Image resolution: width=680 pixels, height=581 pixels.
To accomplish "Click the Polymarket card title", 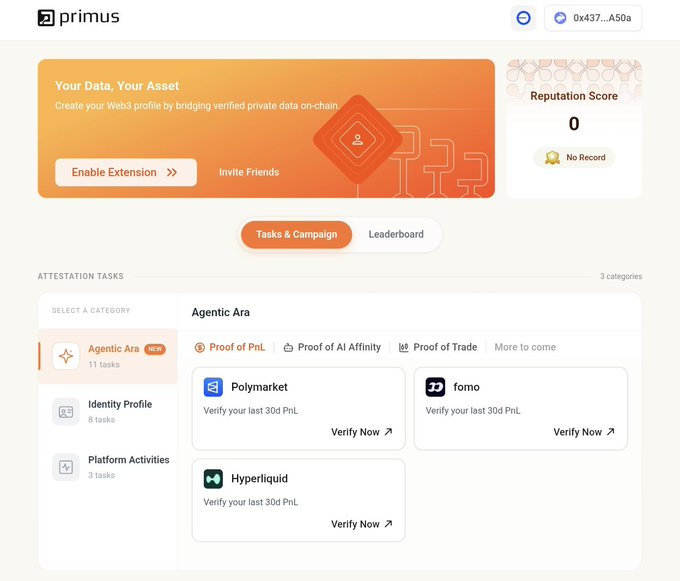I will tap(259, 387).
